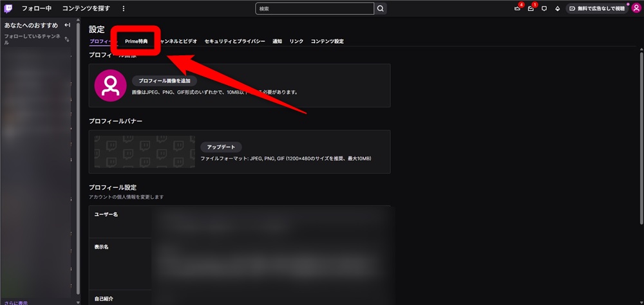Click あなたへのおすすめ sidebar heading
Image resolution: width=644 pixels, height=305 pixels.
click(x=31, y=26)
